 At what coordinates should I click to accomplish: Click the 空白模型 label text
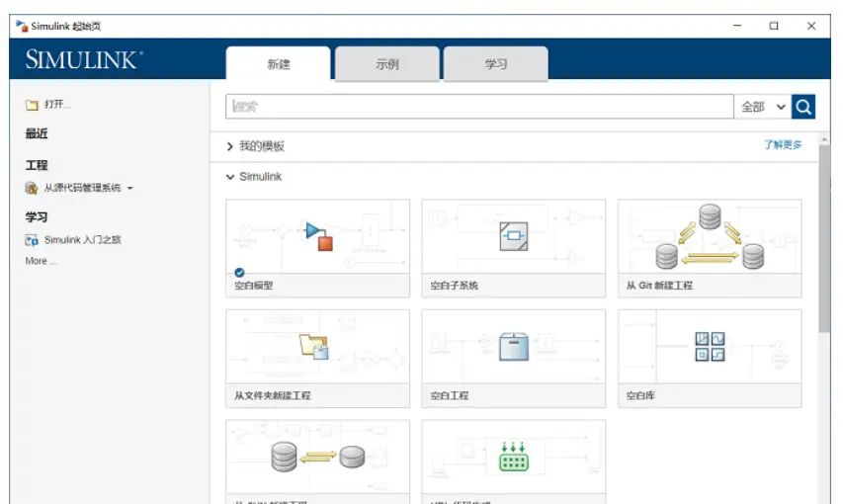(x=254, y=286)
